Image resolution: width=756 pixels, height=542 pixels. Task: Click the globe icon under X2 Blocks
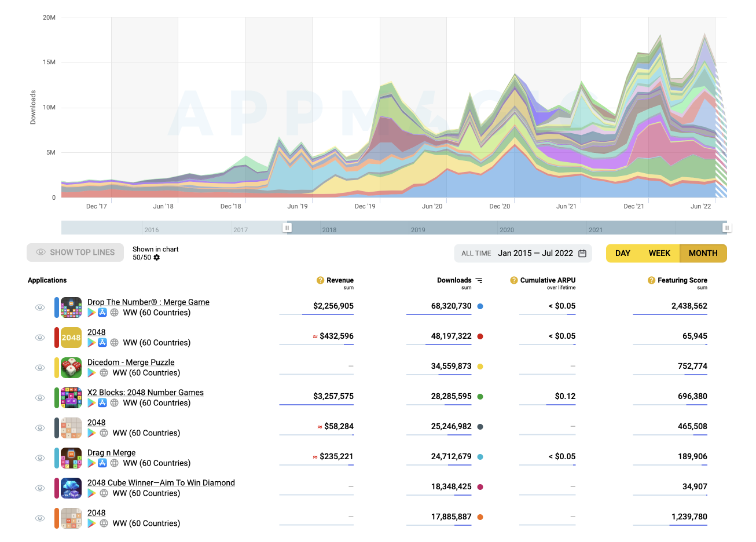click(x=115, y=403)
